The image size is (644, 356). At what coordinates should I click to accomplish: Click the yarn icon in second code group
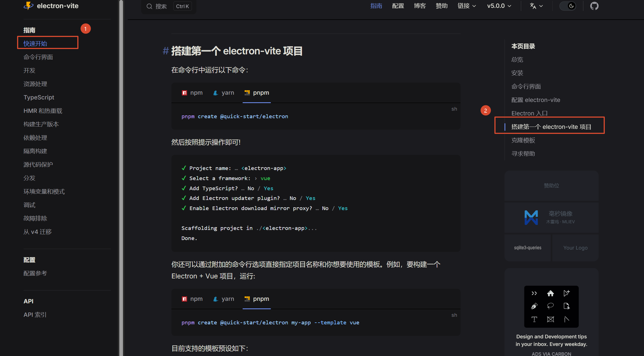pos(216,299)
